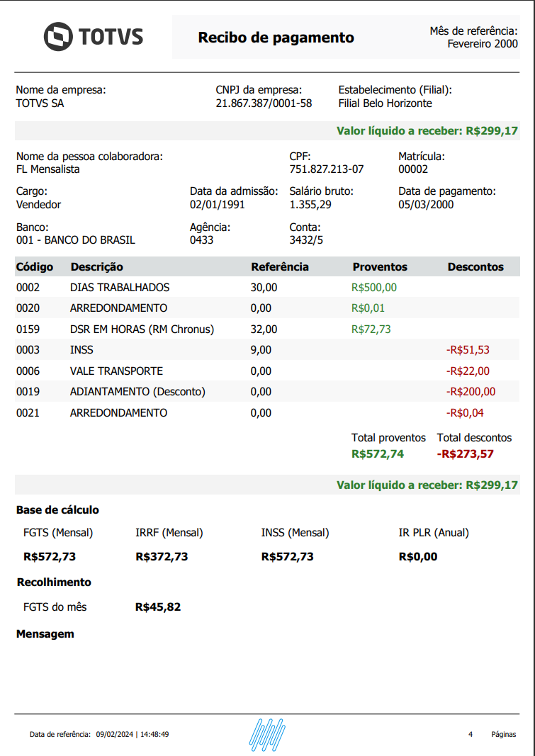Click reference value 9,00

tap(261, 349)
